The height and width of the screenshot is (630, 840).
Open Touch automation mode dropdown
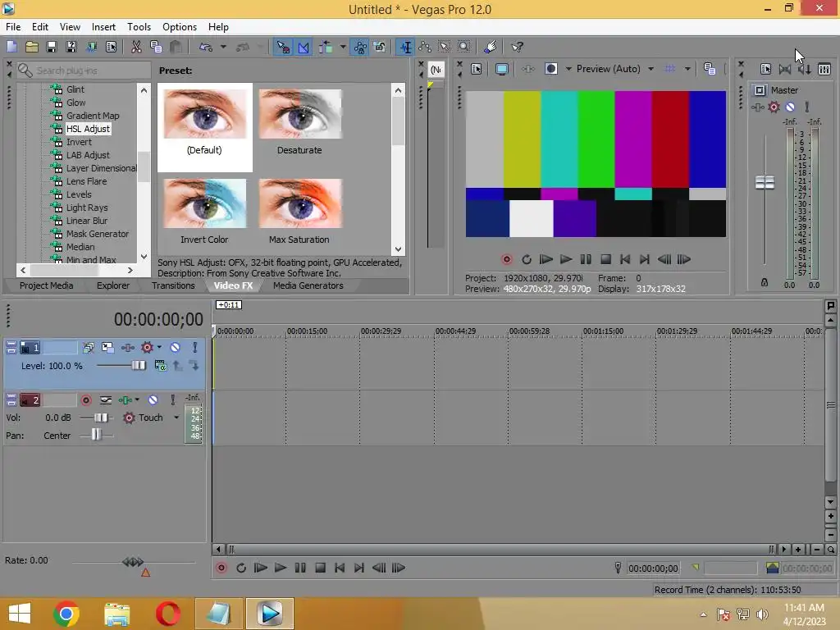[x=176, y=418]
